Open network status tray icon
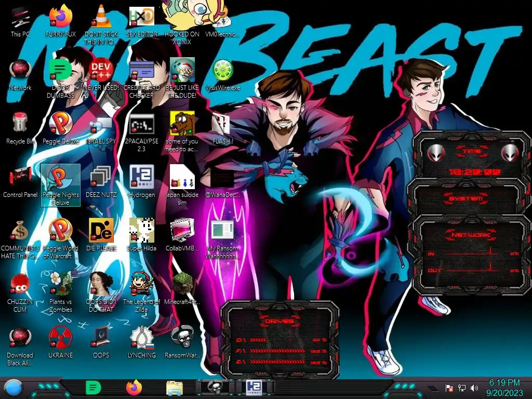Viewport: 532px width, 399px height. [462, 388]
